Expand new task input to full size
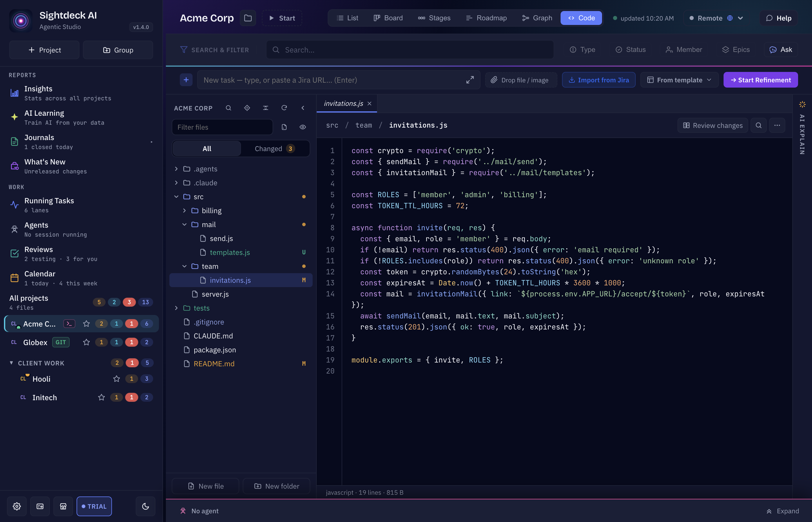The image size is (812, 522). point(470,80)
